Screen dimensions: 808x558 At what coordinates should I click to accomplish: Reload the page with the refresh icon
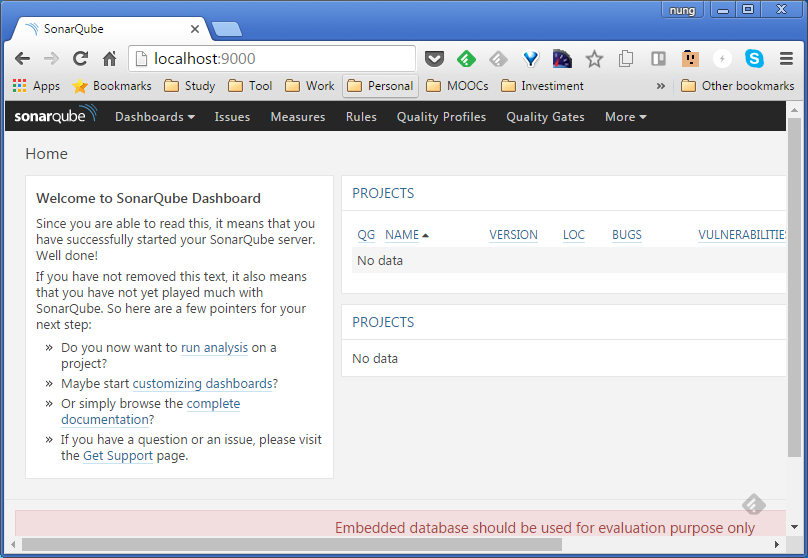[80, 59]
